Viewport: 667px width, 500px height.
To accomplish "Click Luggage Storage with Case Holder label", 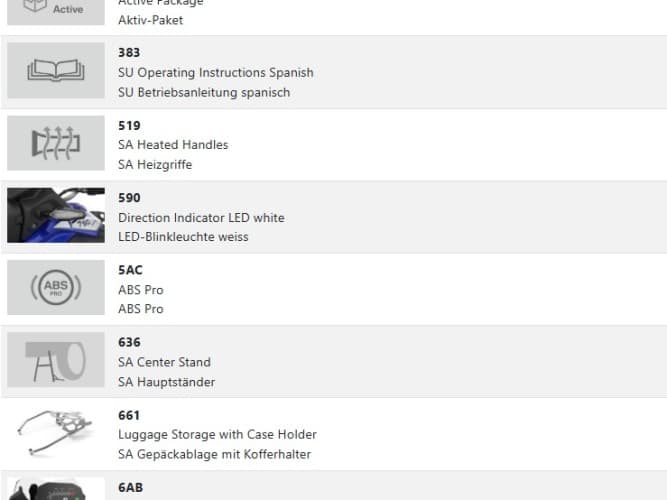I will [x=217, y=434].
